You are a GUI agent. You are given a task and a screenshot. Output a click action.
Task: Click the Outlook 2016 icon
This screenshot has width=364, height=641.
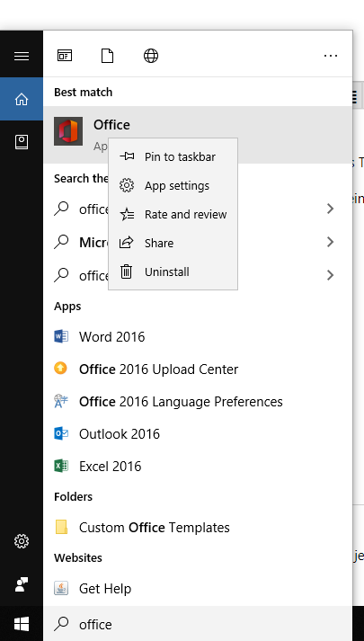pyautogui.click(x=61, y=433)
